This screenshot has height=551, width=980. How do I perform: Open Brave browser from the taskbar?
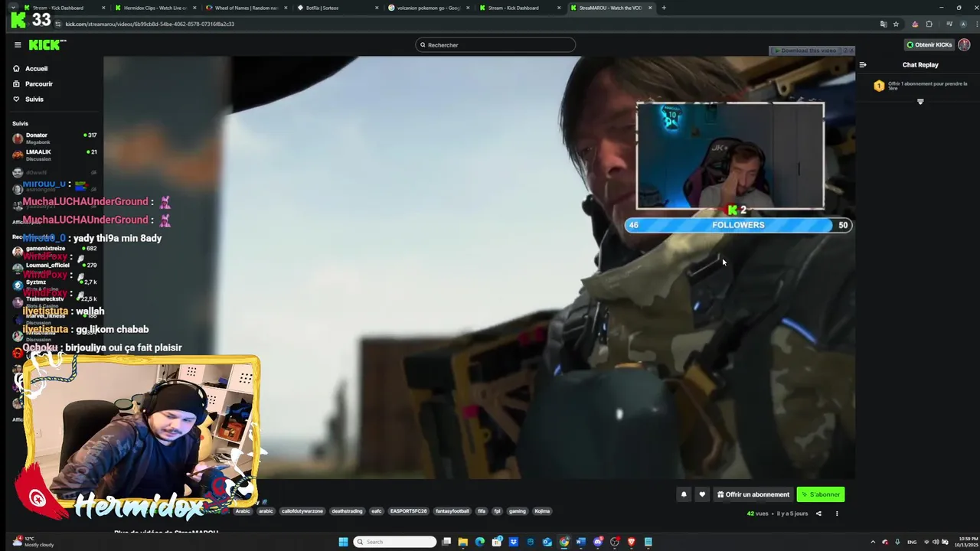[632, 542]
